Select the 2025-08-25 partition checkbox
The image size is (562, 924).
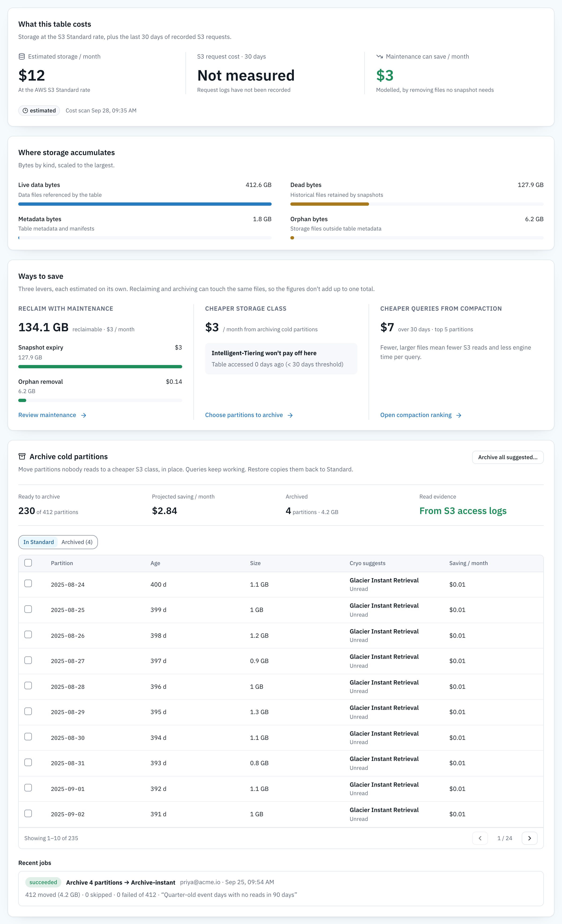pyautogui.click(x=28, y=609)
